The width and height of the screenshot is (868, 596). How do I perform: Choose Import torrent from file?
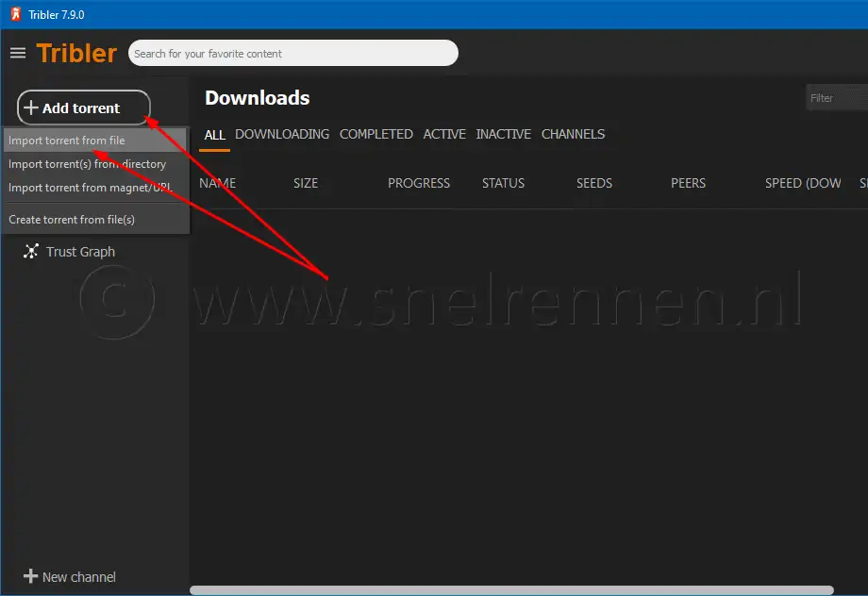[x=94, y=140]
